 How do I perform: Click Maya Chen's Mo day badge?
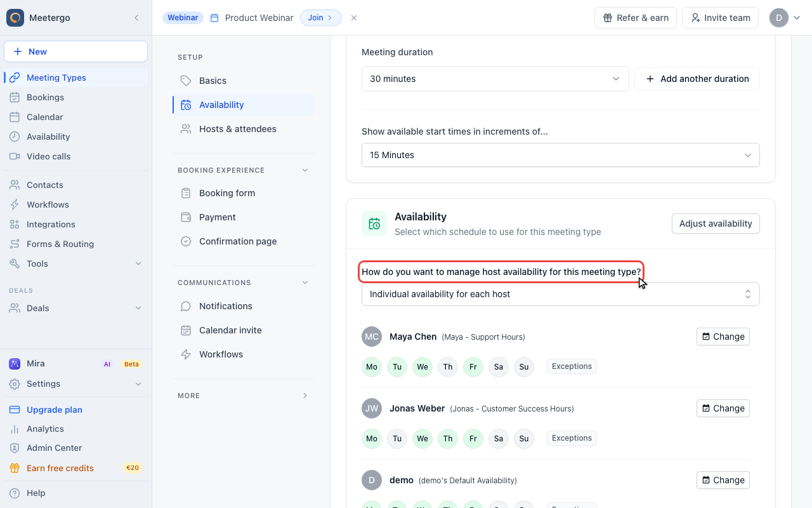coord(372,367)
